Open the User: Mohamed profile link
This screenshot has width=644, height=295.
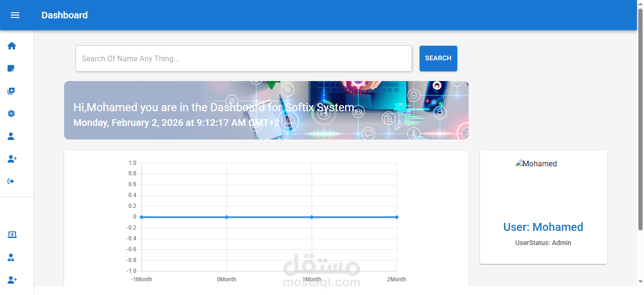pos(543,227)
